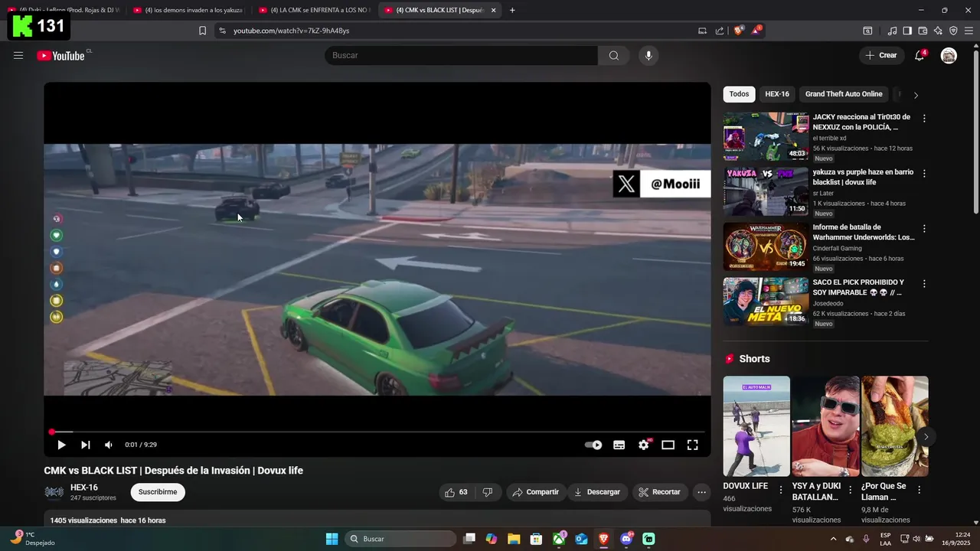Image resolution: width=980 pixels, height=551 pixels.
Task: Switch to theater mode
Action: pyautogui.click(x=668, y=445)
